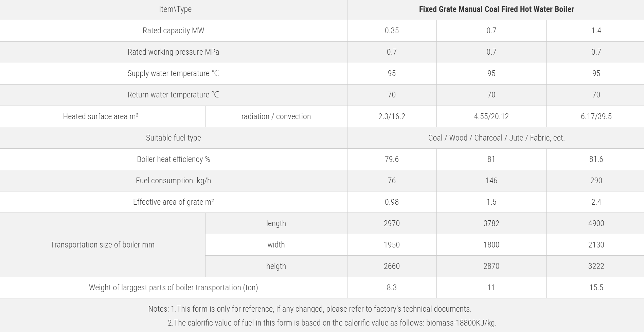
Task: Click the "width" sub-row label
Action: coord(276,245)
